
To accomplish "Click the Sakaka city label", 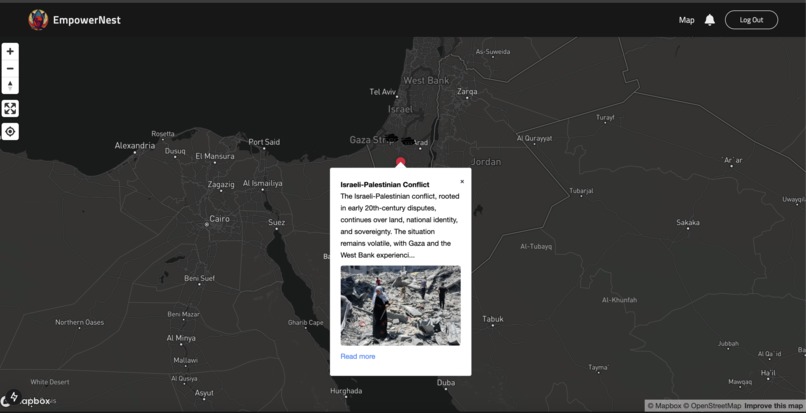I will (x=688, y=223).
